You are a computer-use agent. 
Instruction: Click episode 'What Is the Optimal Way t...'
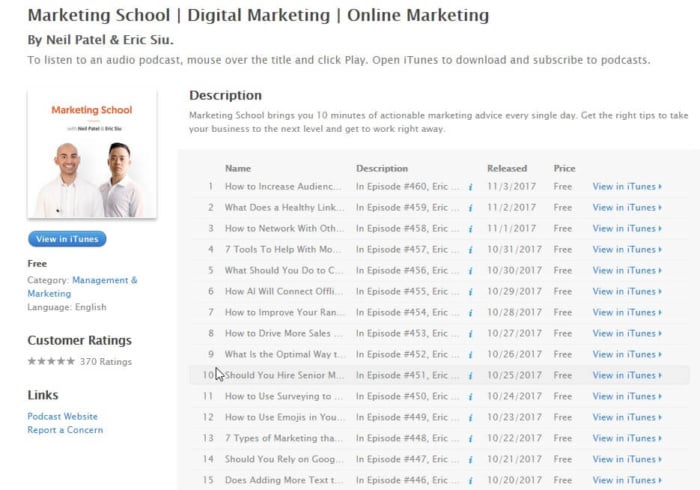click(x=285, y=354)
